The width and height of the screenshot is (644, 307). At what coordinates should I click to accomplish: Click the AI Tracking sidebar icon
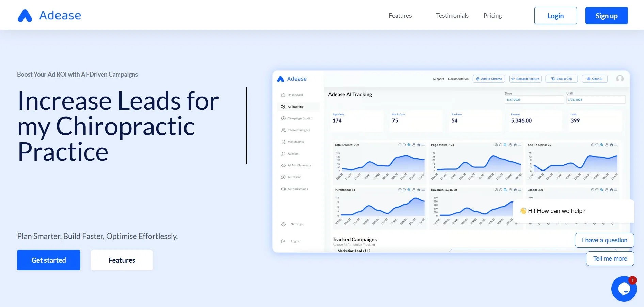click(283, 107)
